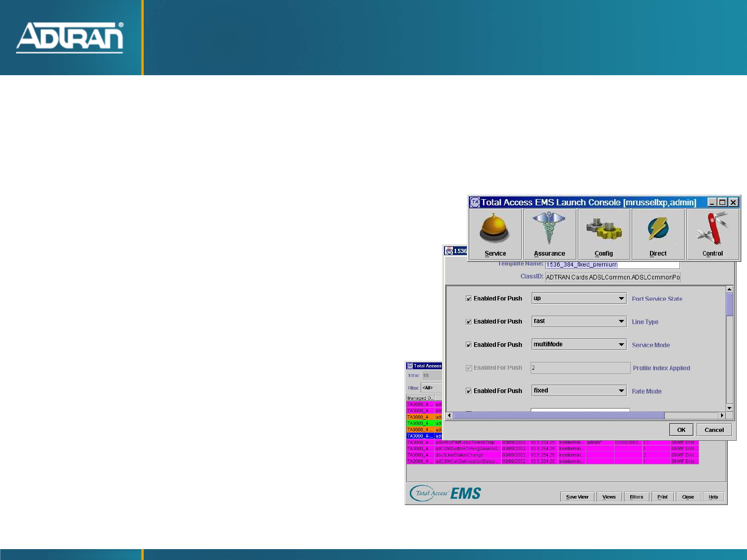The image size is (747, 560).
Task: Click the vertical scrollbar down arrow
Action: [x=729, y=408]
